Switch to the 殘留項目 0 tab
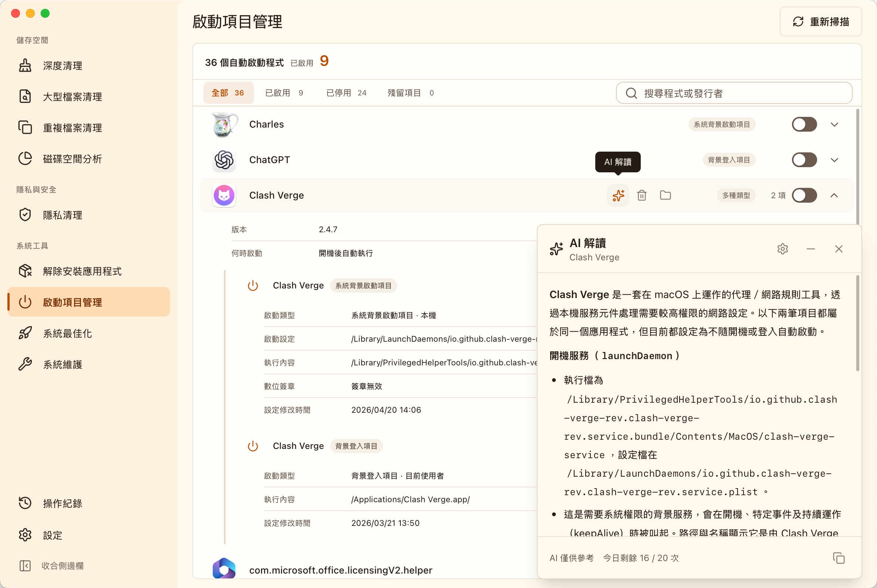 [410, 92]
